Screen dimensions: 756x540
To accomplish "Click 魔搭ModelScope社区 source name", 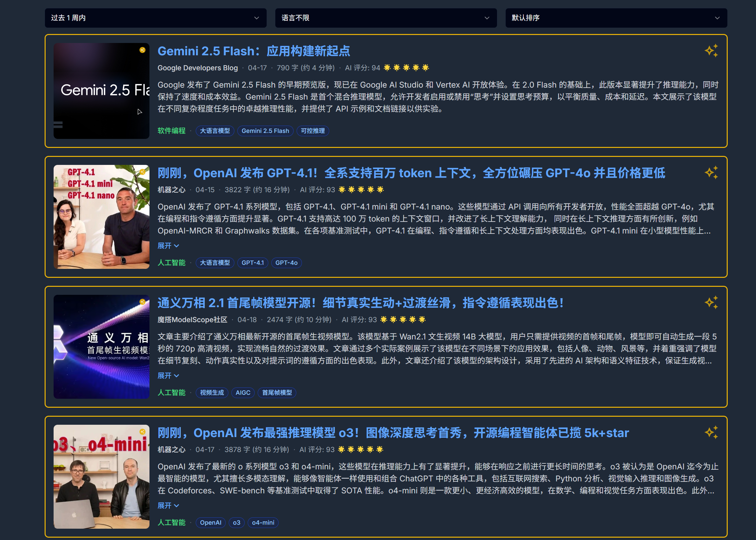I will [x=192, y=320].
